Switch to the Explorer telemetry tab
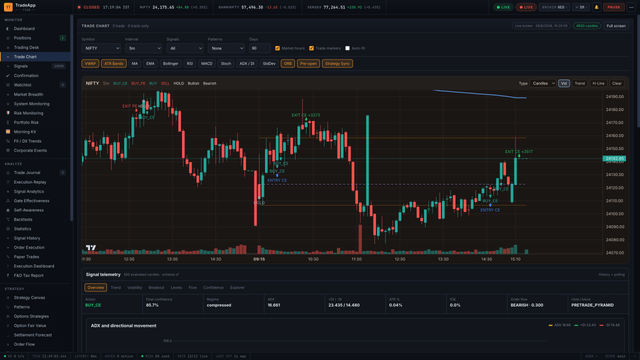The image size is (640, 360). [x=237, y=287]
